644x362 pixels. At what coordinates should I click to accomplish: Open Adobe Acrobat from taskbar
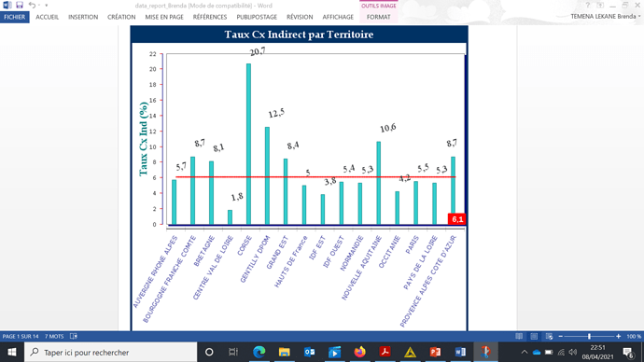[x=385, y=352]
